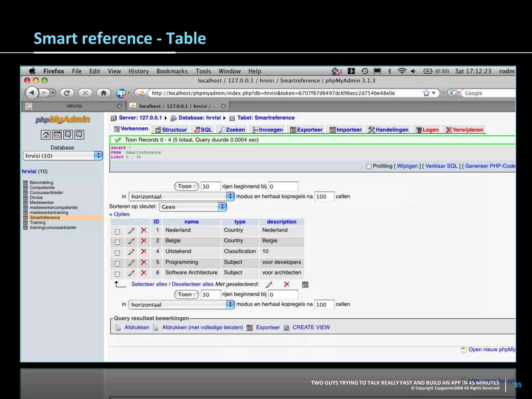Screen dimensions: 532x399
Task: Check the Uitstekend row checkbox
Action: [117, 253]
